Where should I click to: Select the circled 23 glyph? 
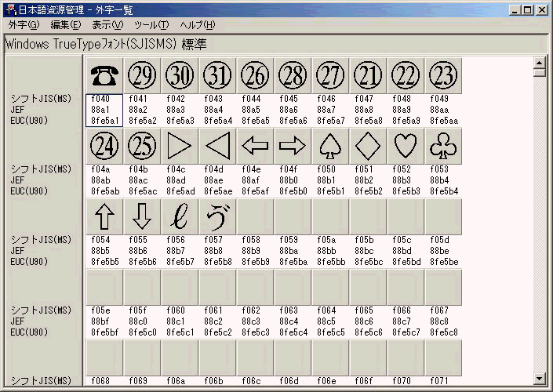tap(444, 76)
